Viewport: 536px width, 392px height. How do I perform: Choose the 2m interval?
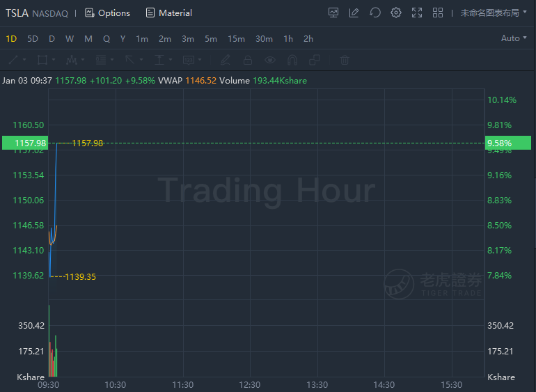pos(165,39)
